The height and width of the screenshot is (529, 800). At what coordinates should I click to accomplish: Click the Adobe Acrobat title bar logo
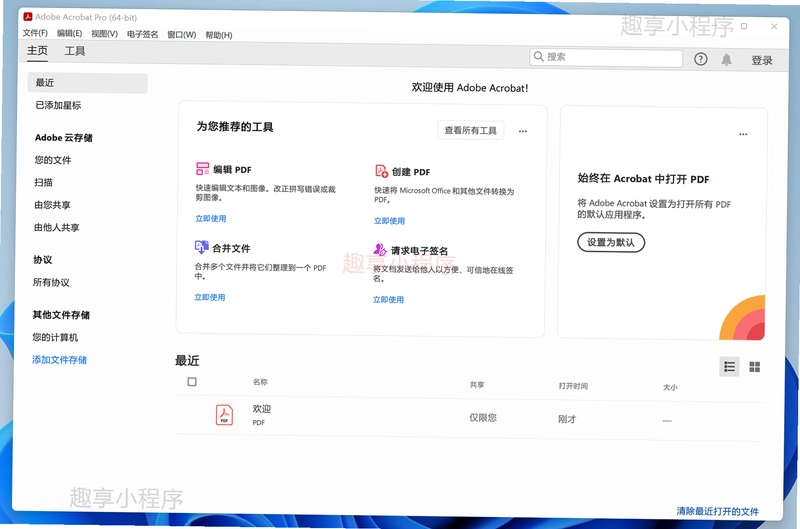[28, 17]
